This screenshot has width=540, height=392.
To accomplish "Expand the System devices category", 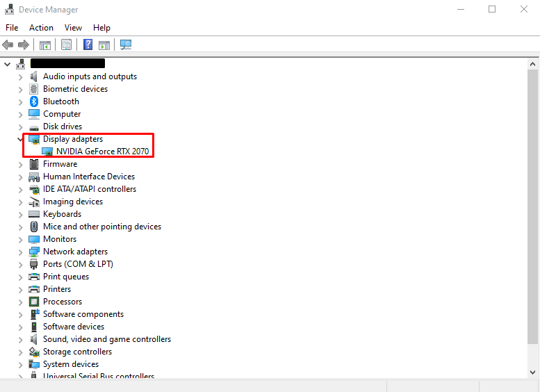I will 20,364.
